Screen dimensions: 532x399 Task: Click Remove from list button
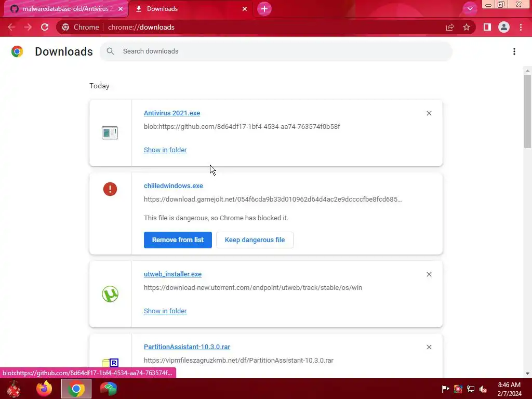(x=178, y=240)
